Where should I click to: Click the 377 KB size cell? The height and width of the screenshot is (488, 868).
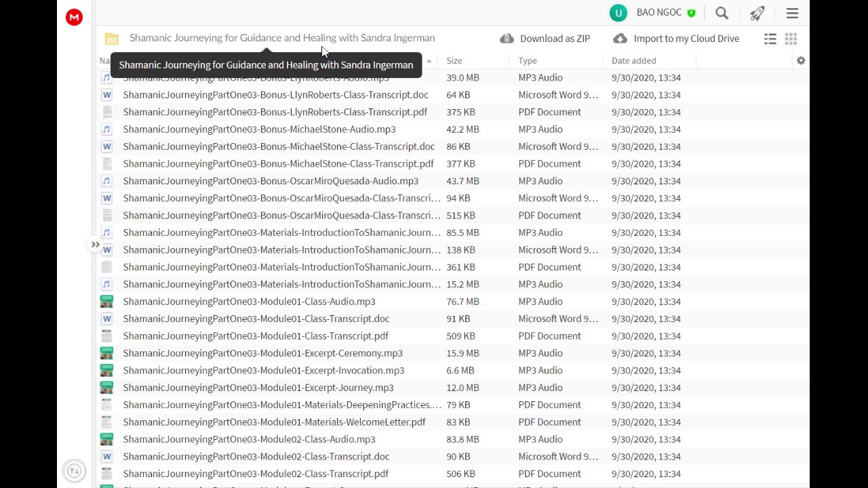click(x=460, y=163)
